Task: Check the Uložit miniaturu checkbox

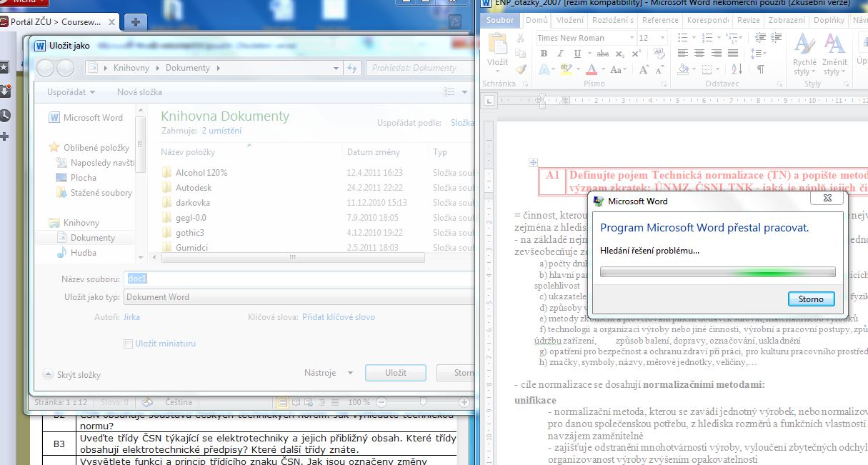Action: [x=129, y=344]
